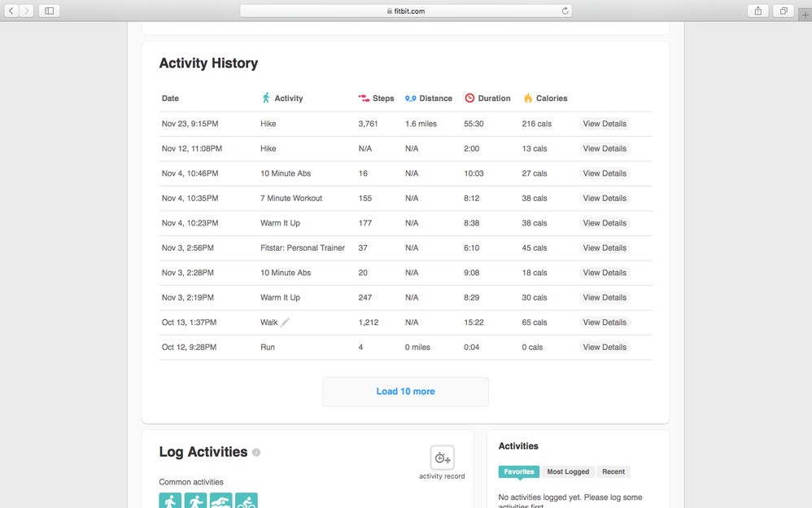Click the '3,761' steps value
Image resolution: width=812 pixels, height=508 pixels.
click(x=369, y=124)
